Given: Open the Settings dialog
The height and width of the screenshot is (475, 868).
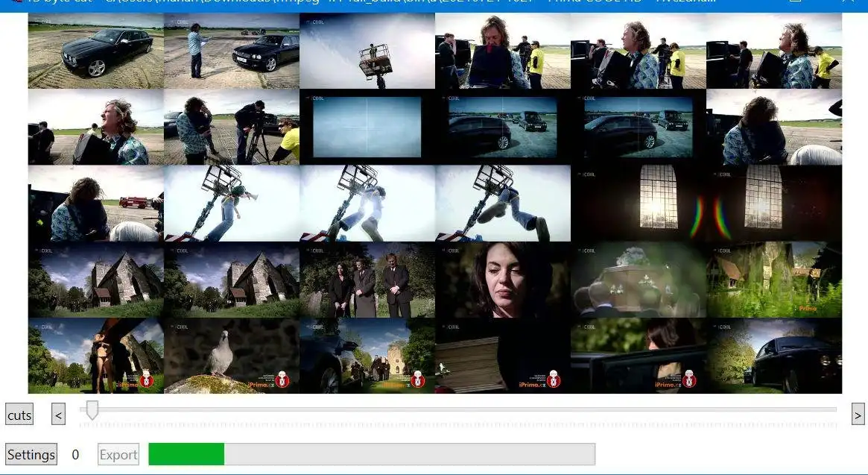Looking at the screenshot, I should (31, 454).
